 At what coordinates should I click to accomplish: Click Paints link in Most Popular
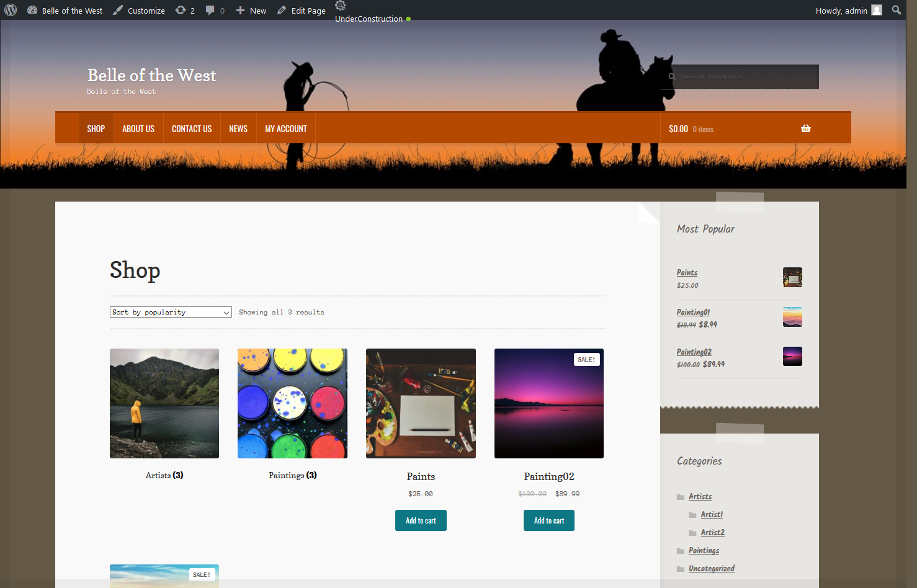click(687, 272)
